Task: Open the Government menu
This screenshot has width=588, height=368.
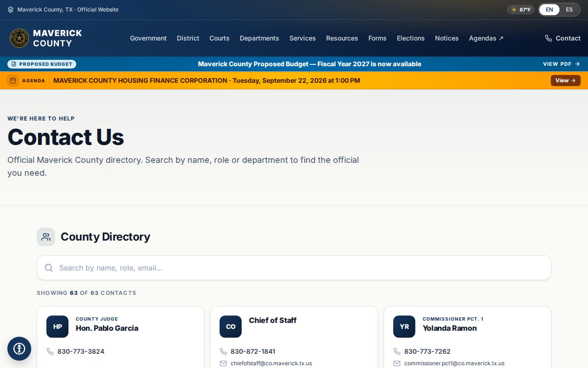Action: 148,38
